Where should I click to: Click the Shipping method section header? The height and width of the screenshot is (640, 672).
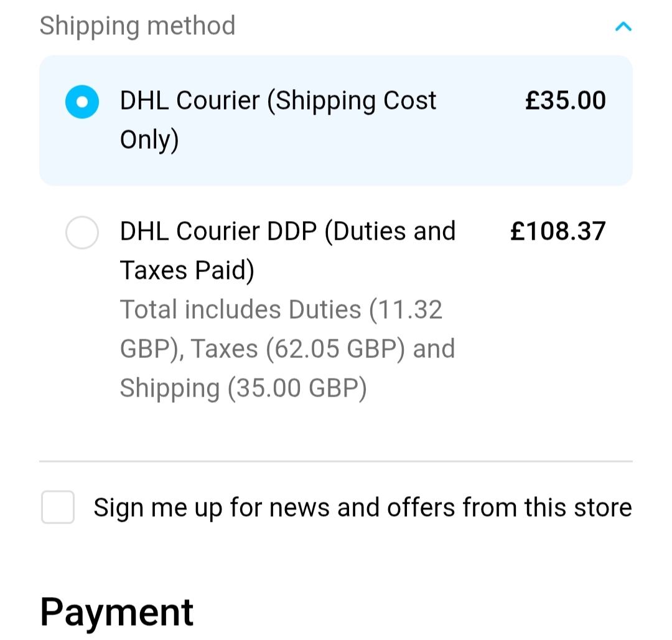[138, 26]
